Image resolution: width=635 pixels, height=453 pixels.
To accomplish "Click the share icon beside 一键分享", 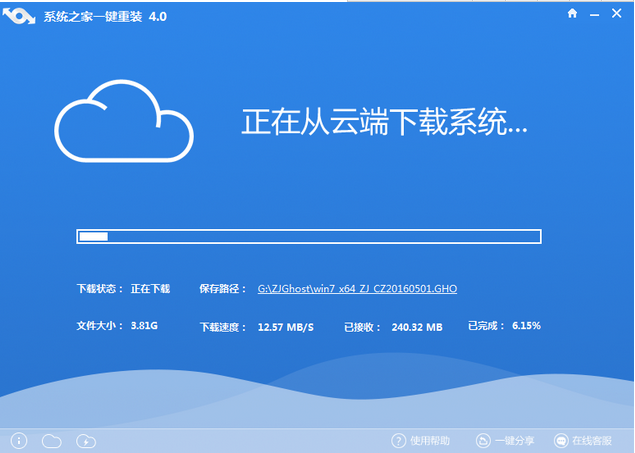I will (483, 440).
